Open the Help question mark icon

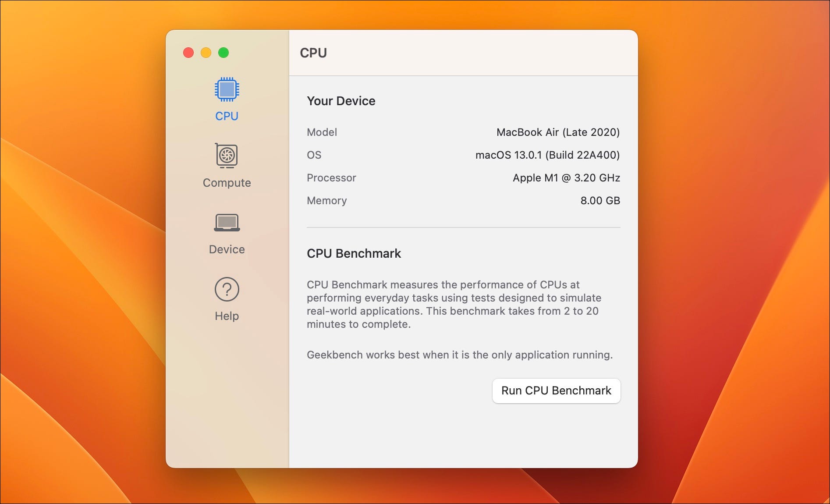227,289
